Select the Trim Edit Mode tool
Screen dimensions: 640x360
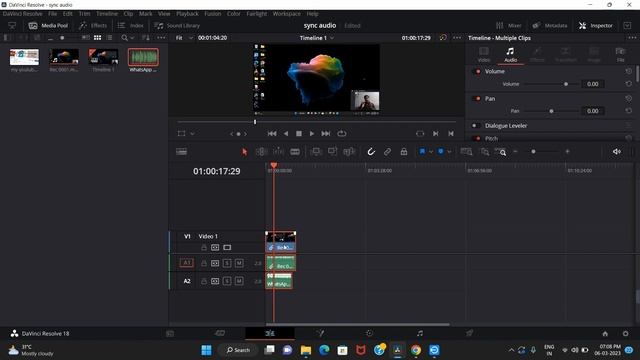[x=261, y=152]
